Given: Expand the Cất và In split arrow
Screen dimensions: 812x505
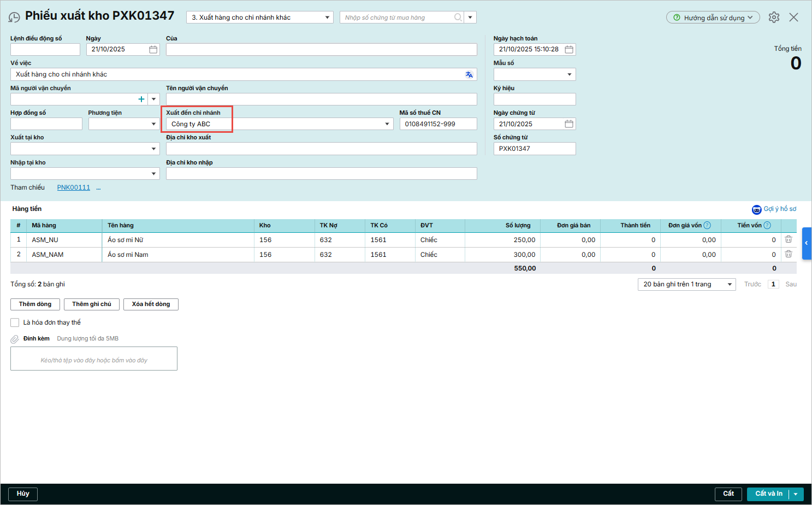Looking at the screenshot, I should tap(796, 494).
